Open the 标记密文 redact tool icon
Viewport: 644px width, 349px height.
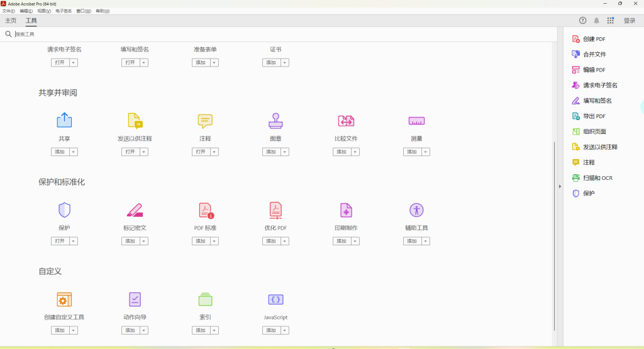coord(135,210)
